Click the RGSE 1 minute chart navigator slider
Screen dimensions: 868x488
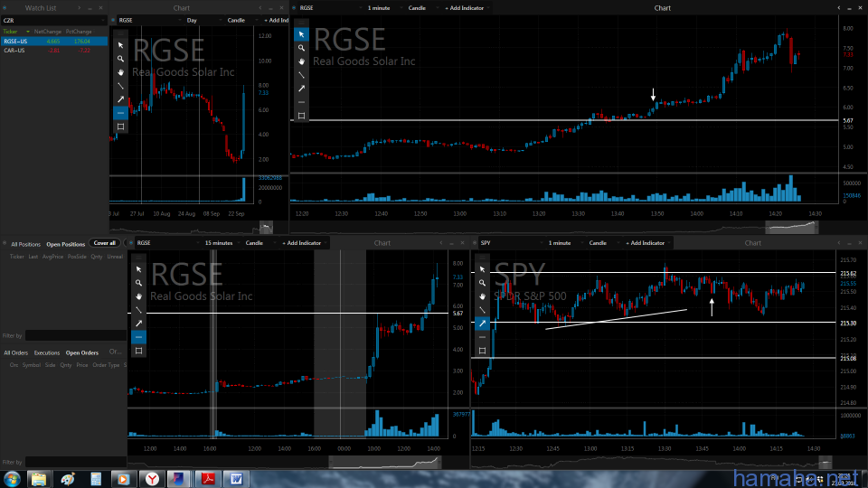792,227
